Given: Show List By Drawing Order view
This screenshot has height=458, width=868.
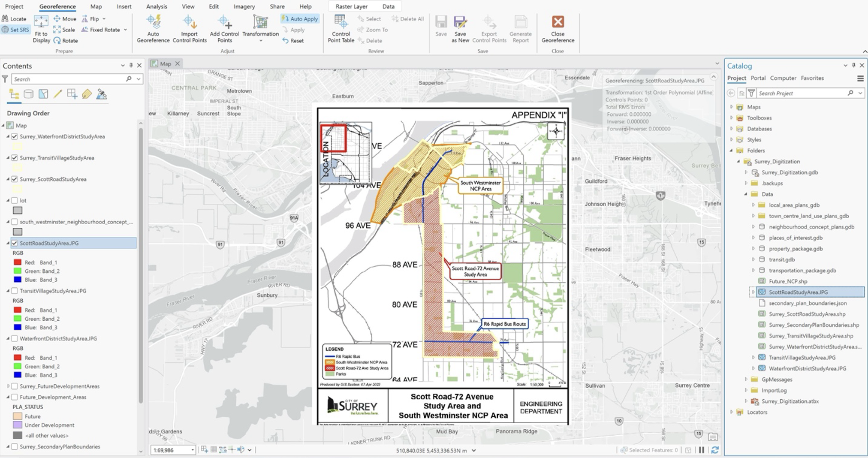Looking at the screenshot, I should tap(14, 94).
